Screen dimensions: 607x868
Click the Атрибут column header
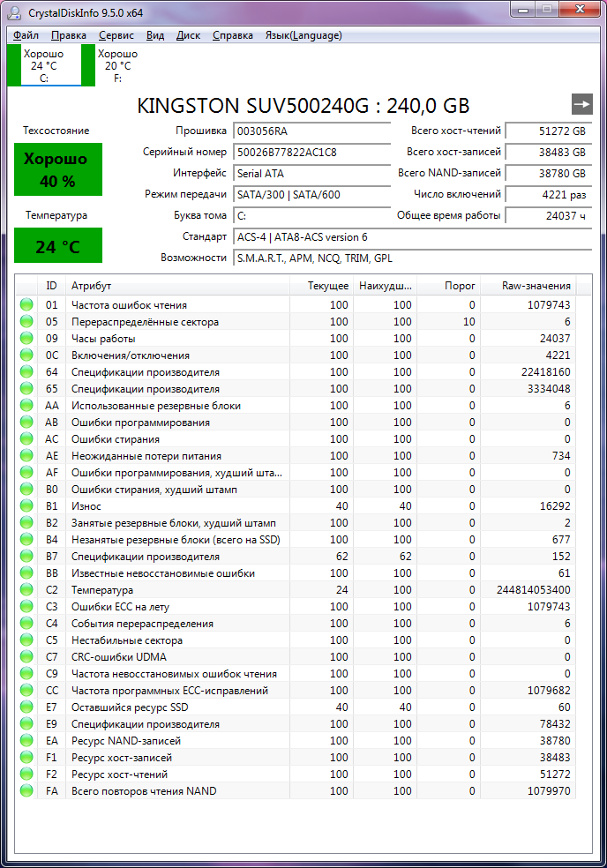(x=177, y=286)
